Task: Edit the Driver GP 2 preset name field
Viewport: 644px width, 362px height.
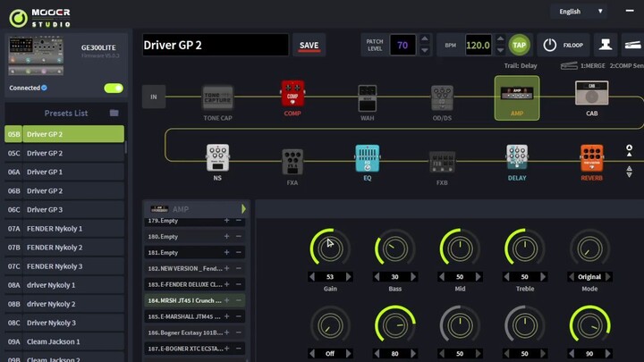Action: pos(216,46)
